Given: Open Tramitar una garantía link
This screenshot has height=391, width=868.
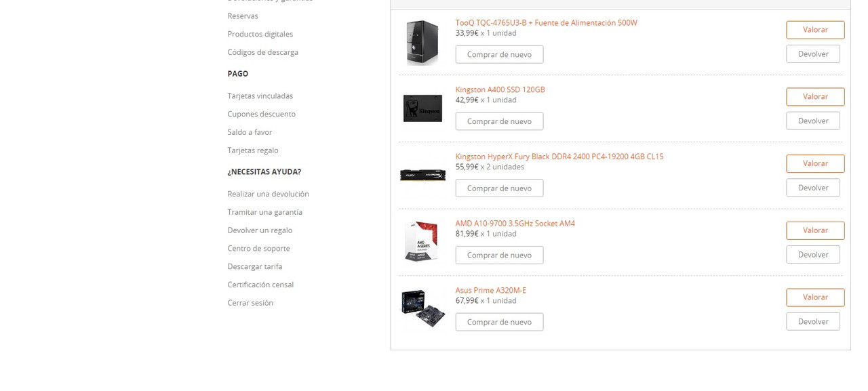Looking at the screenshot, I should click(265, 212).
